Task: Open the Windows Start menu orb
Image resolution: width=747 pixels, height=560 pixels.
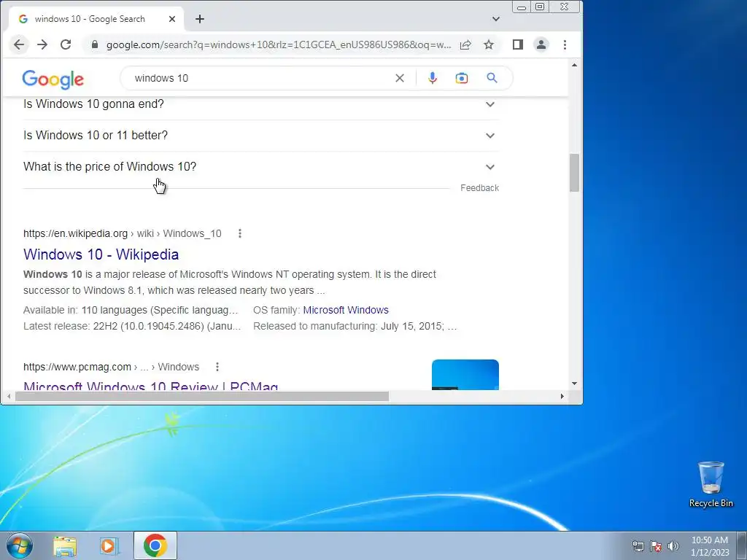Action: coord(20,545)
